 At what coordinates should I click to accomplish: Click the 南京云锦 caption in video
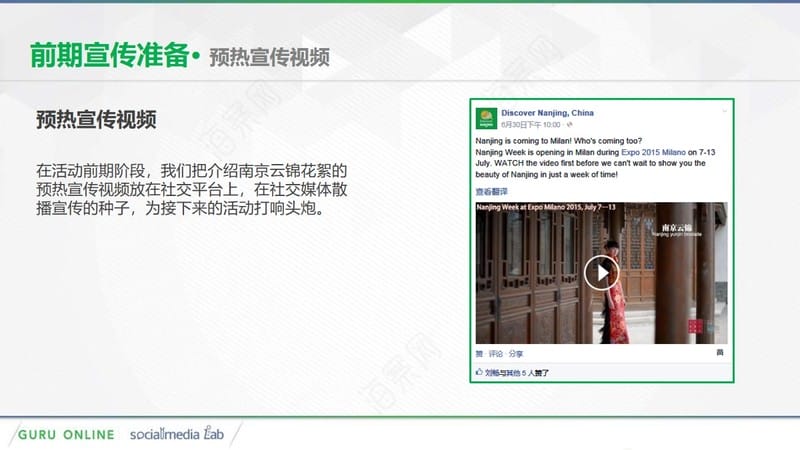pos(677,228)
